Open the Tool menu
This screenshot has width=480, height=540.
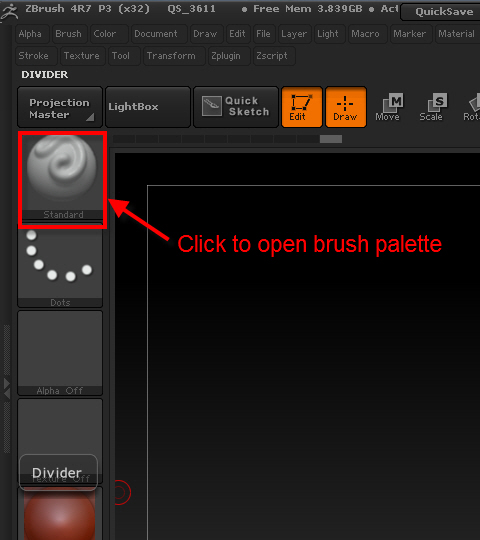click(x=124, y=56)
